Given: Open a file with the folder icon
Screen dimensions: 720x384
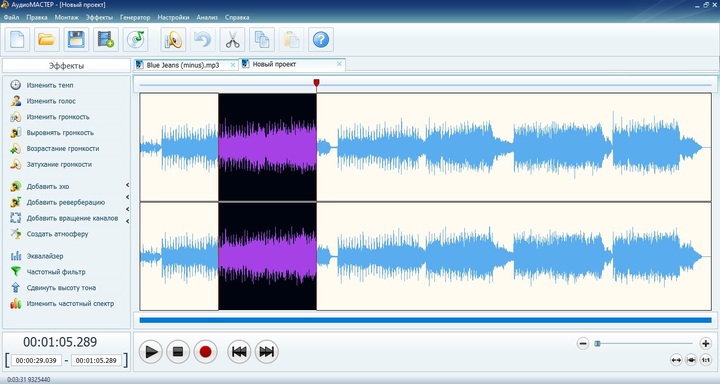Looking at the screenshot, I should pyautogui.click(x=47, y=40).
